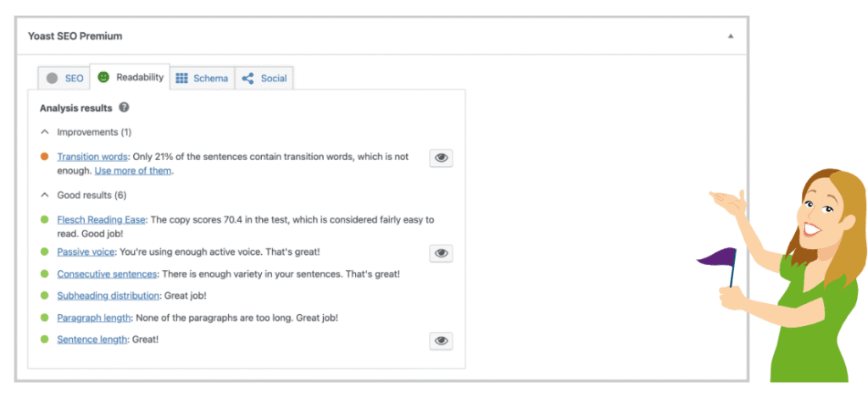868x409 pixels.
Task: Click the orange bullet beside Transition words
Action: (44, 157)
